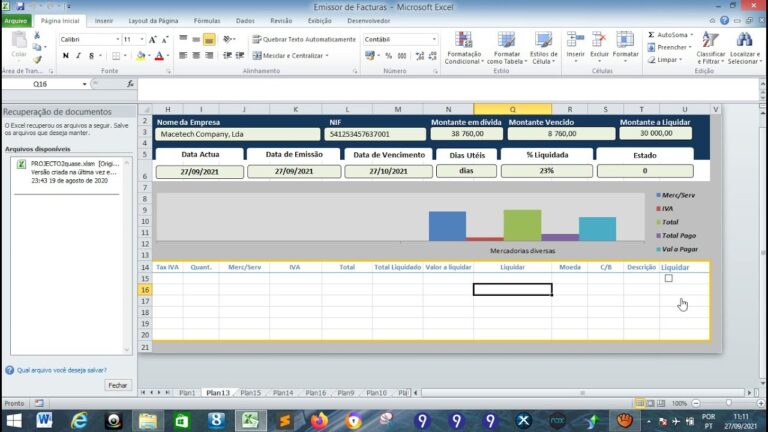
Task: Click thousands separator 000 icon
Action: pyautogui.click(x=402, y=56)
